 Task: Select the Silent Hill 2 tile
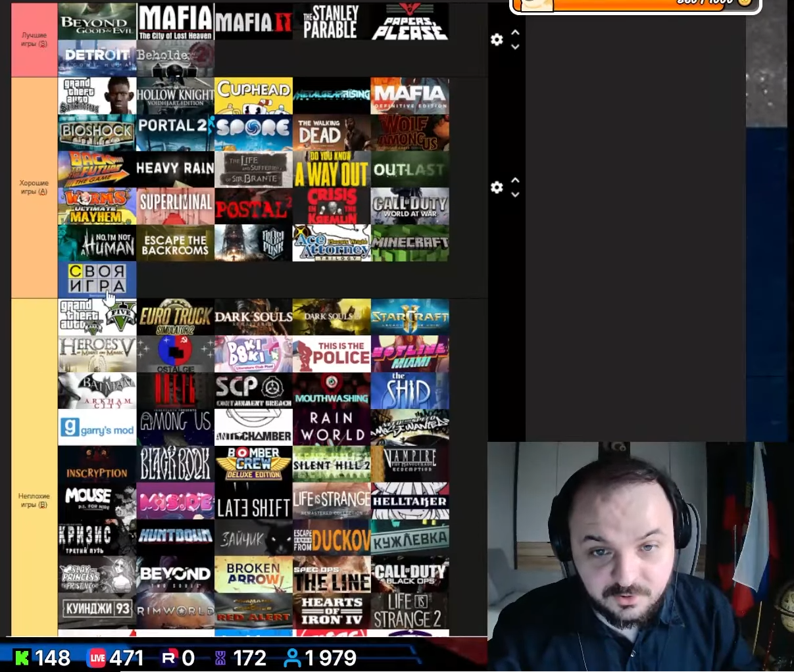pos(332,464)
